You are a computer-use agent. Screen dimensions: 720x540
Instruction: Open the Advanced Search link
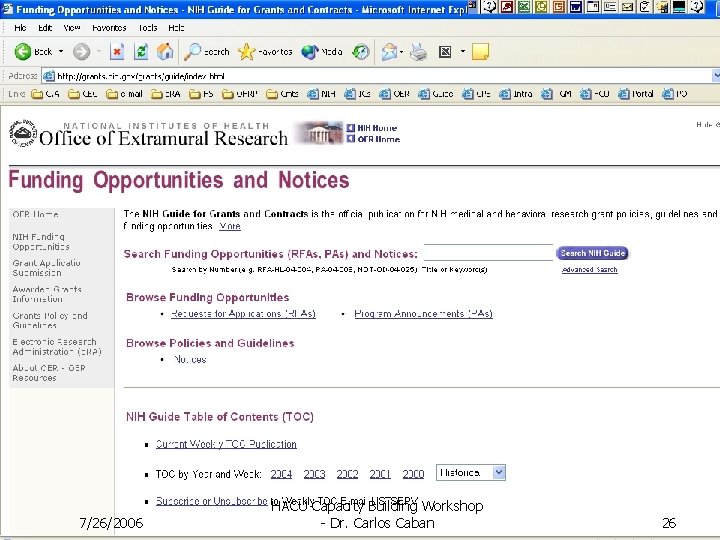click(590, 270)
